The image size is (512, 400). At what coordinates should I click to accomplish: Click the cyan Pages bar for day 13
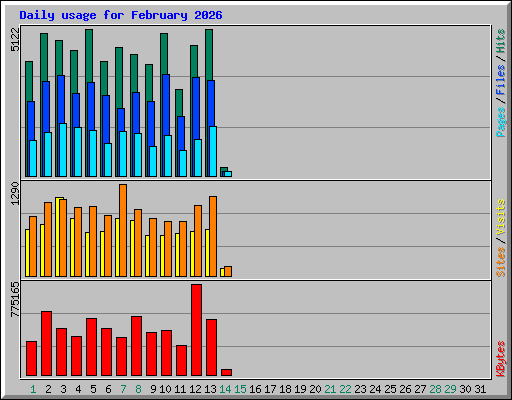213,151
